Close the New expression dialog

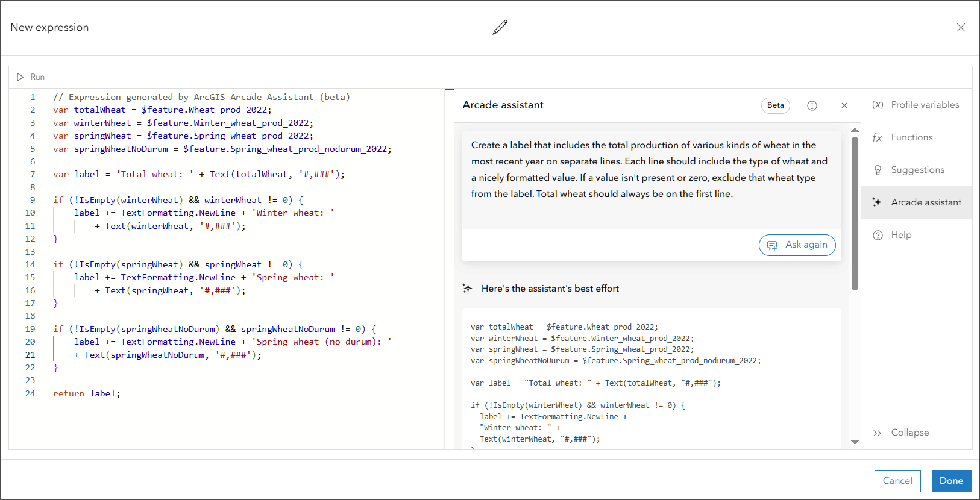coord(961,28)
